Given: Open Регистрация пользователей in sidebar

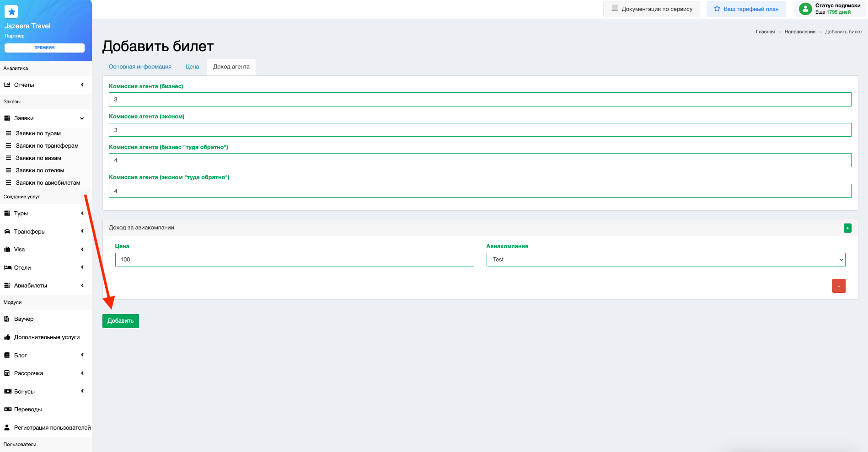Looking at the screenshot, I should (52, 428).
